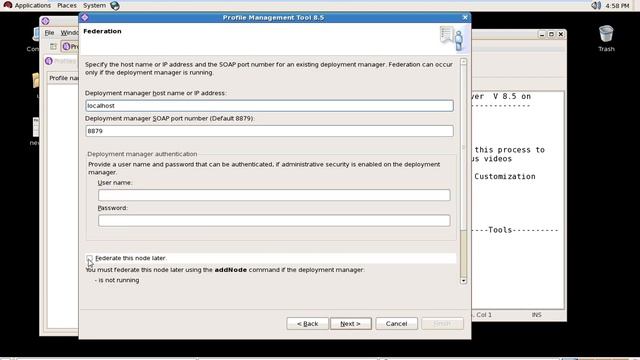
Task: Open the Trash desktop icon
Action: [x=606, y=38]
